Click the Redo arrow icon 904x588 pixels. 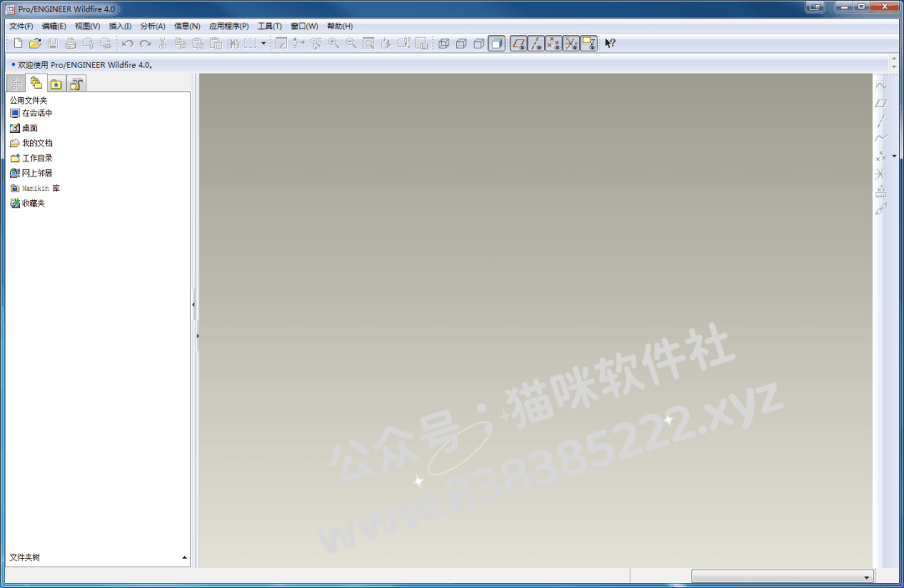[x=146, y=43]
